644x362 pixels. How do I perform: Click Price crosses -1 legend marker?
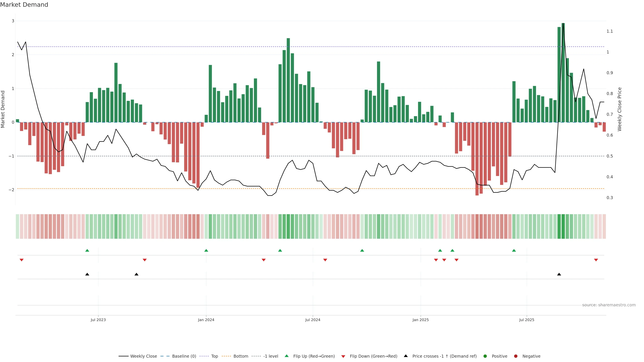coord(406,356)
